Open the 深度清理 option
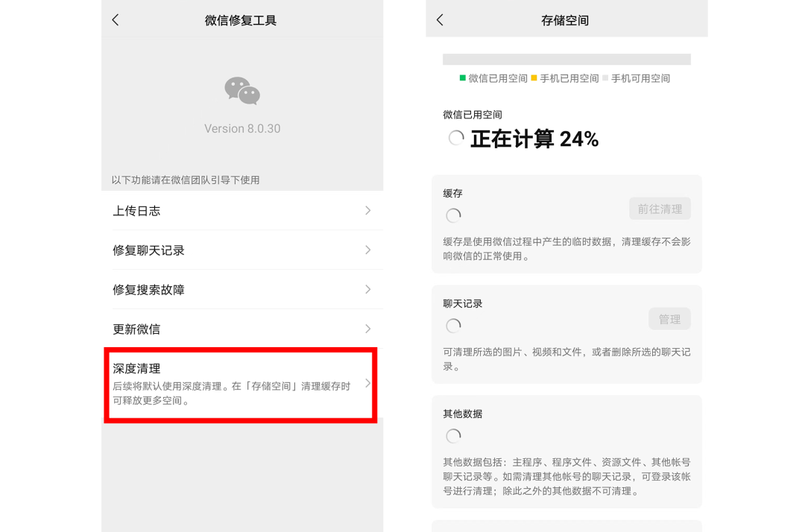The height and width of the screenshot is (532, 805). (x=241, y=384)
